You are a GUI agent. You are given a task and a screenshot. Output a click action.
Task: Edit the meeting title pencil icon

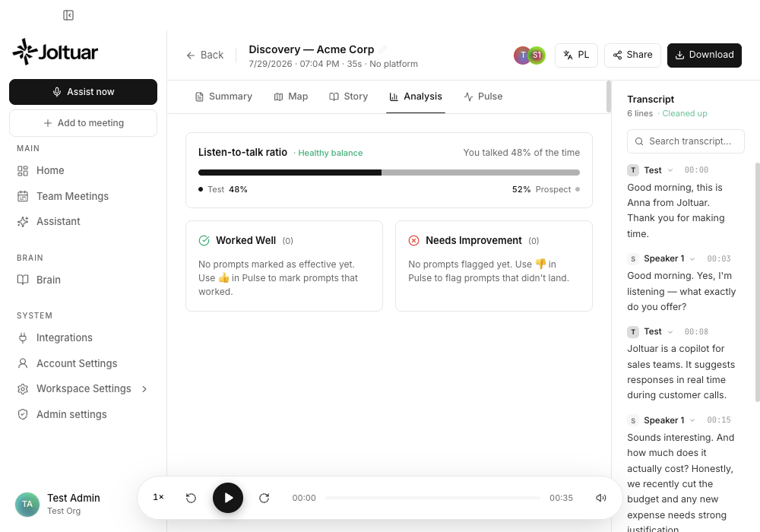click(383, 49)
